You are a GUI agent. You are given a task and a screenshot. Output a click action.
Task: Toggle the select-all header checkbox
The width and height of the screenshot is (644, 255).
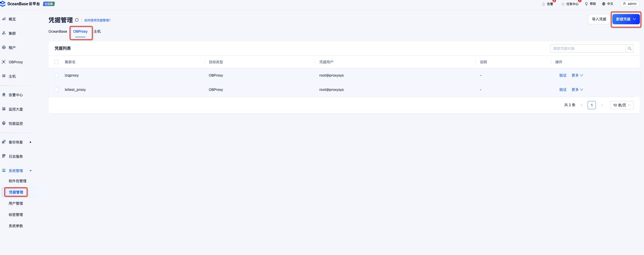[57, 62]
